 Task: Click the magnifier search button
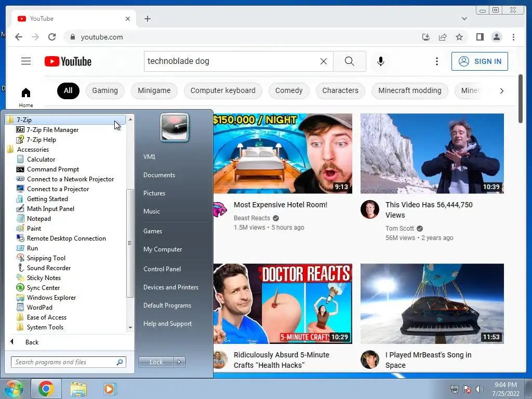coord(350,61)
